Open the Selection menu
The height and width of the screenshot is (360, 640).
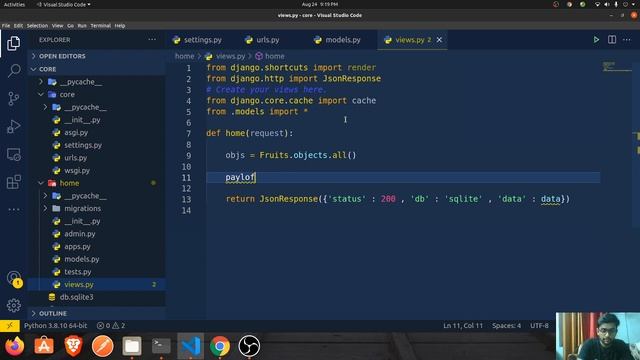pos(37,25)
